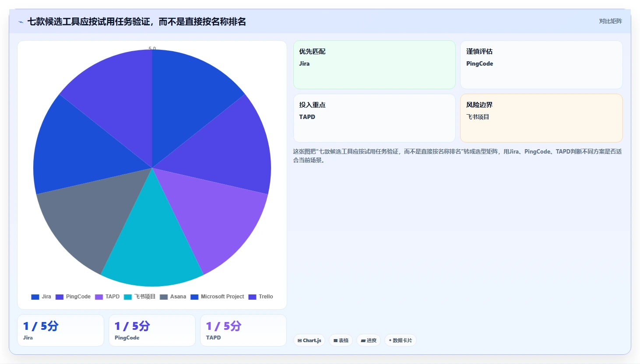Click the PingCode legend color swatch
Viewport: 640px width, 364px height.
click(x=60, y=297)
